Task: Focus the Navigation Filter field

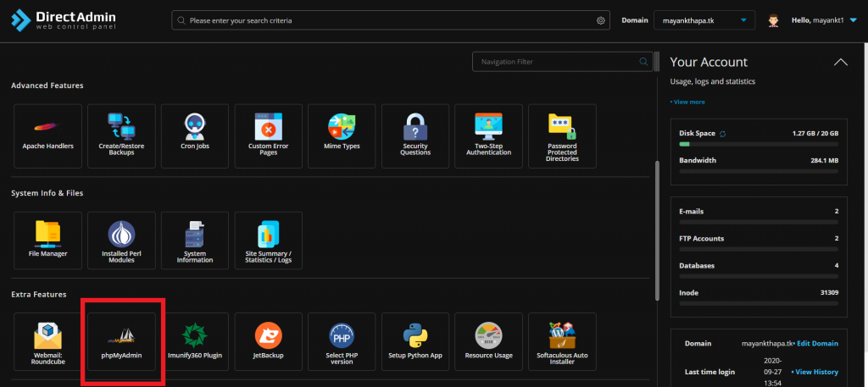Action: point(563,62)
